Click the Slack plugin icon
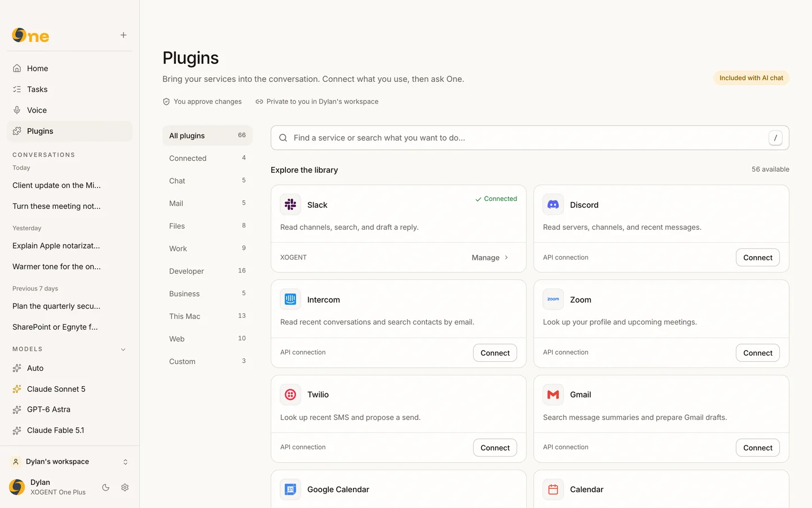Screen dimensions: 812x508 pos(290,204)
